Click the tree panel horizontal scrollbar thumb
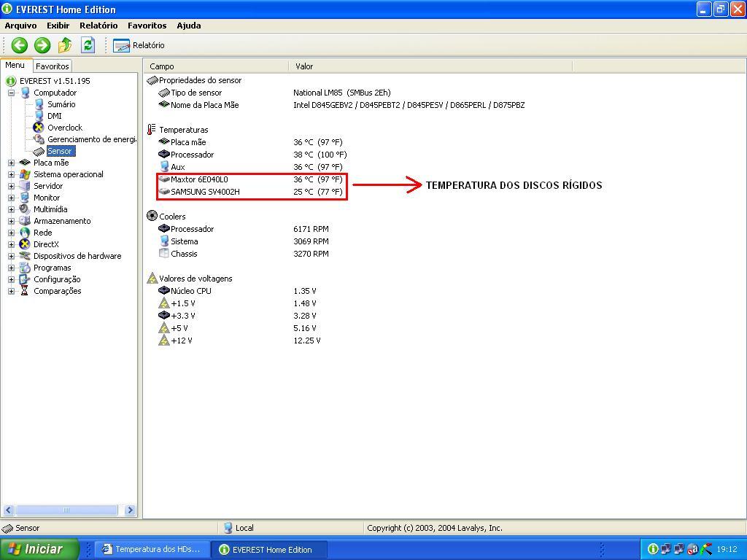 point(66,510)
